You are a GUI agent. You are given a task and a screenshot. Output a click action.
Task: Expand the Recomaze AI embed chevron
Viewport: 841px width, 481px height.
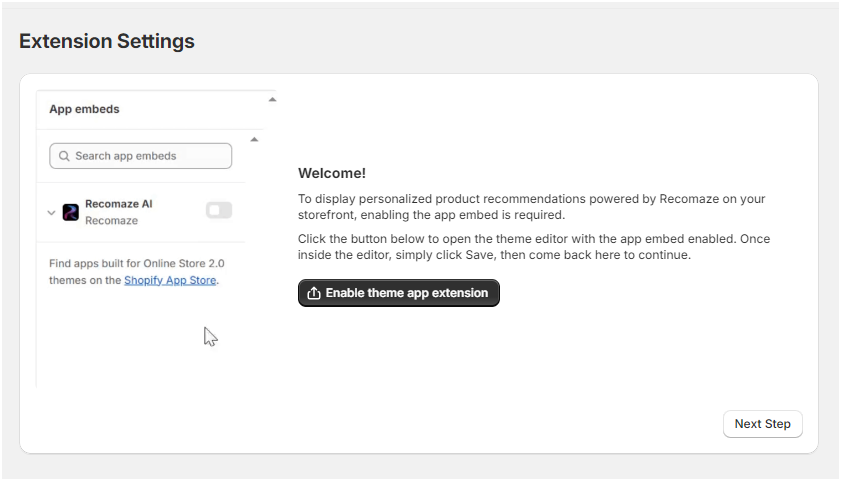(x=51, y=212)
